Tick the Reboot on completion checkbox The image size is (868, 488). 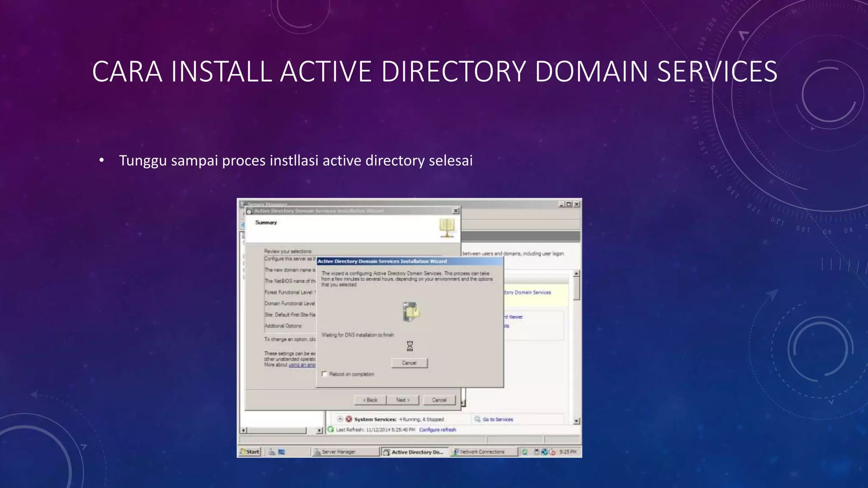(x=325, y=374)
